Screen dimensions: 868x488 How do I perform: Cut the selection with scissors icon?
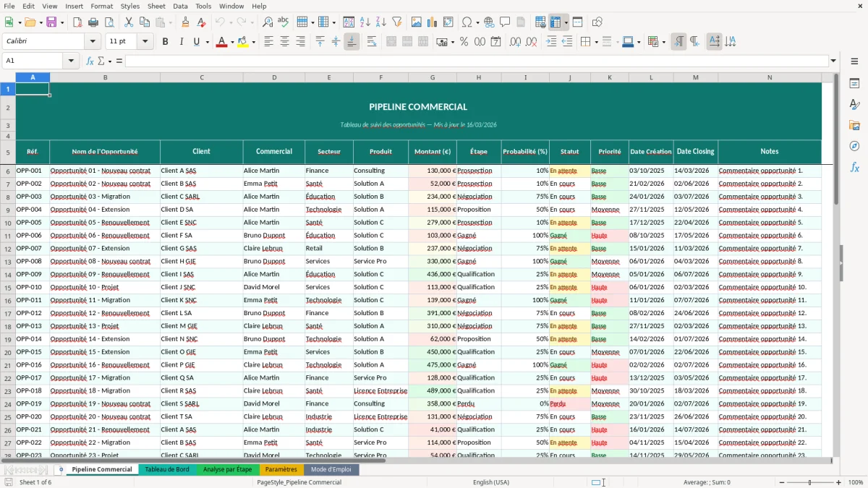click(129, 22)
